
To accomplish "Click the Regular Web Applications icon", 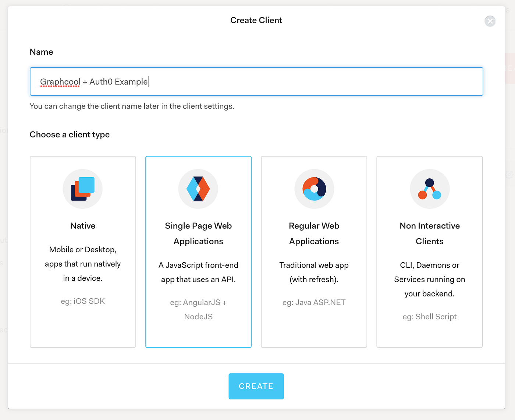I will point(314,189).
